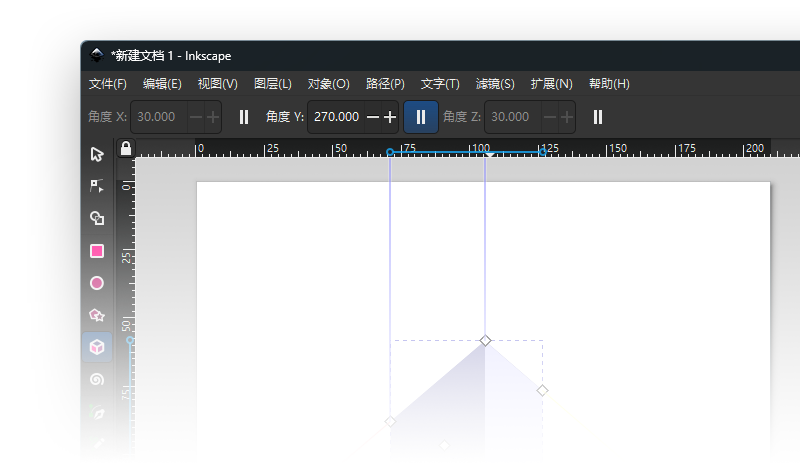Open the 文件(F) menu
This screenshot has width=800, height=465.
[x=108, y=84]
